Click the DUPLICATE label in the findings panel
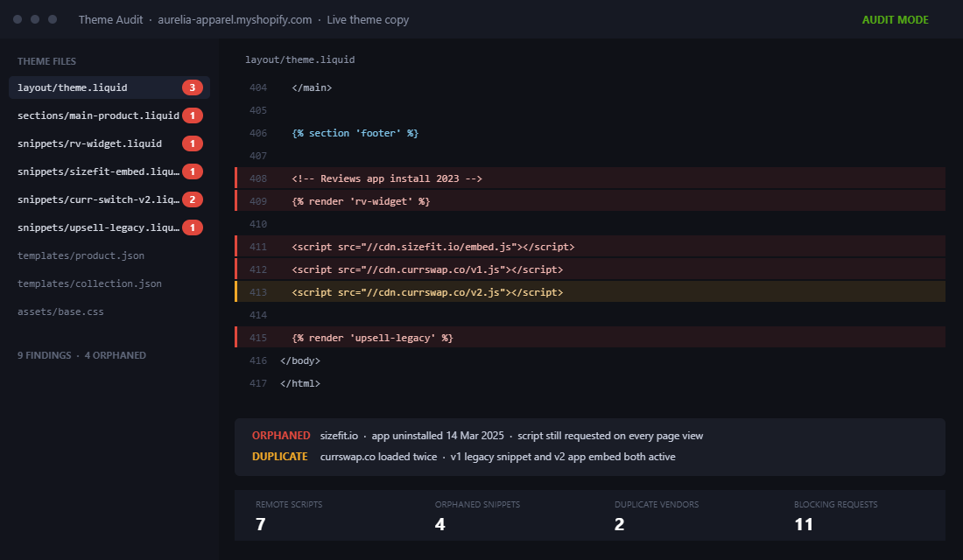The height and width of the screenshot is (560, 963). point(279,456)
